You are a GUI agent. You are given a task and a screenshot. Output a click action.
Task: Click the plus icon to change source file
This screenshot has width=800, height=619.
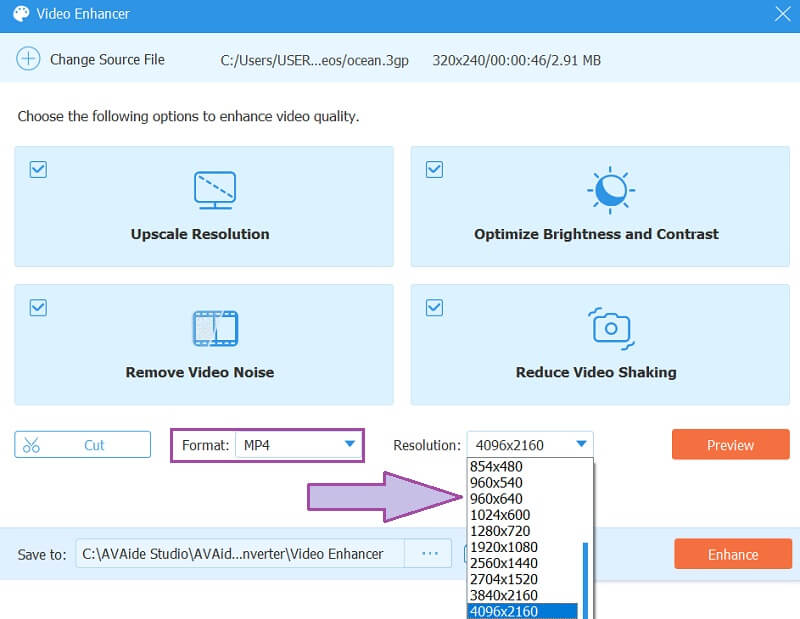click(x=28, y=59)
